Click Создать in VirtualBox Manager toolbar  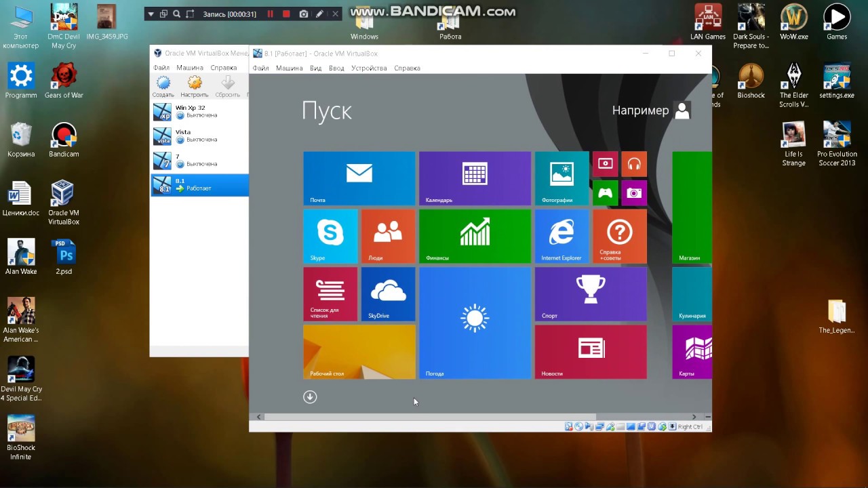[163, 86]
